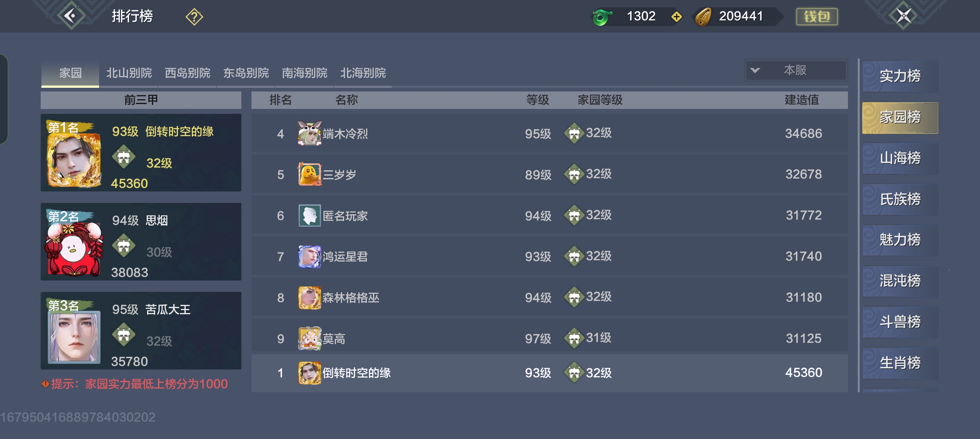Click the back arrow diamond icon

coord(72,16)
